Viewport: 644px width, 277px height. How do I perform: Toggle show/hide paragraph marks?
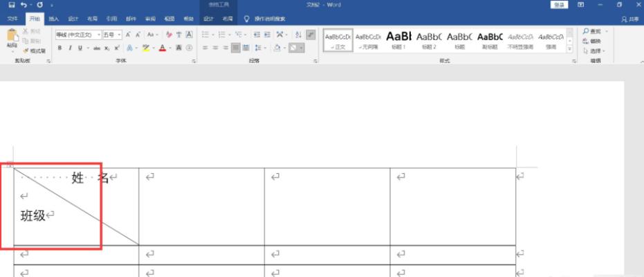(311, 35)
